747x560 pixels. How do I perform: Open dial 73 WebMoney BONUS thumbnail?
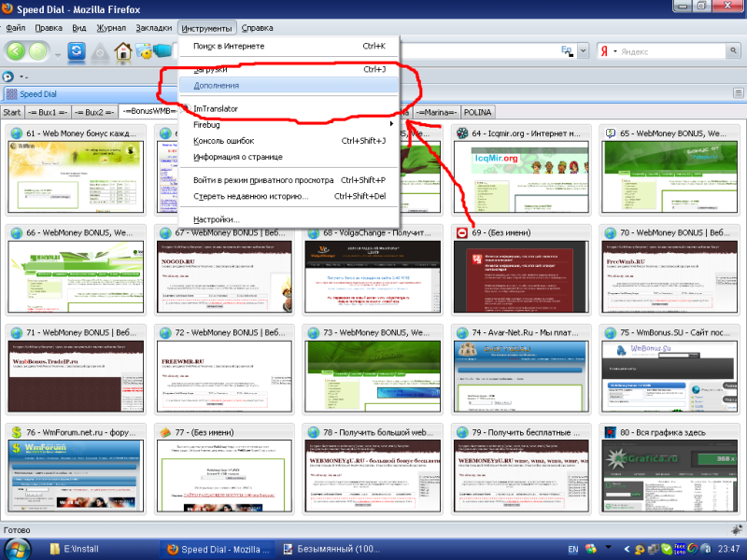tap(373, 376)
